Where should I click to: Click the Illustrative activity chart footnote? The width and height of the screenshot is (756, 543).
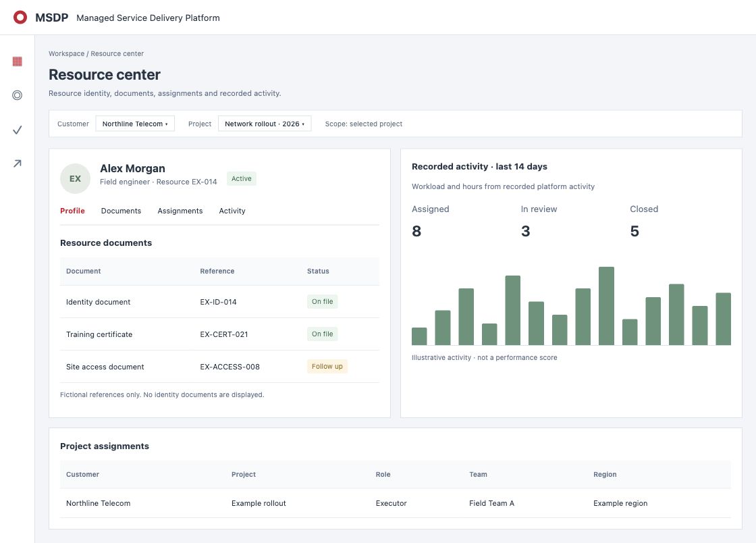click(x=484, y=357)
